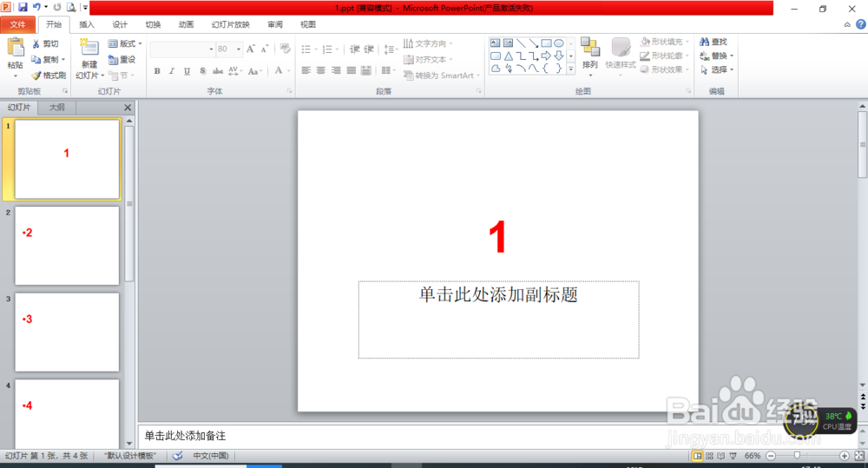Click the zoom slider handle
The width and height of the screenshot is (868, 468).
[x=797, y=456]
